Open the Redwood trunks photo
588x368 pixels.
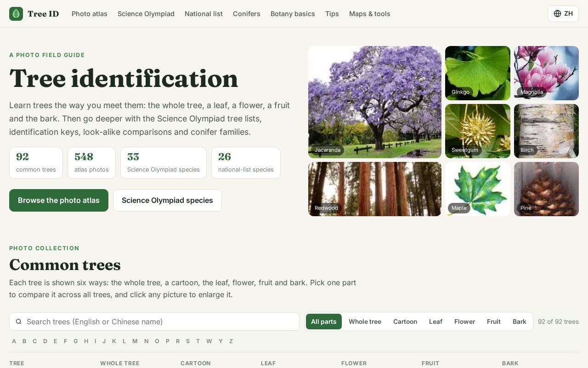(x=375, y=189)
